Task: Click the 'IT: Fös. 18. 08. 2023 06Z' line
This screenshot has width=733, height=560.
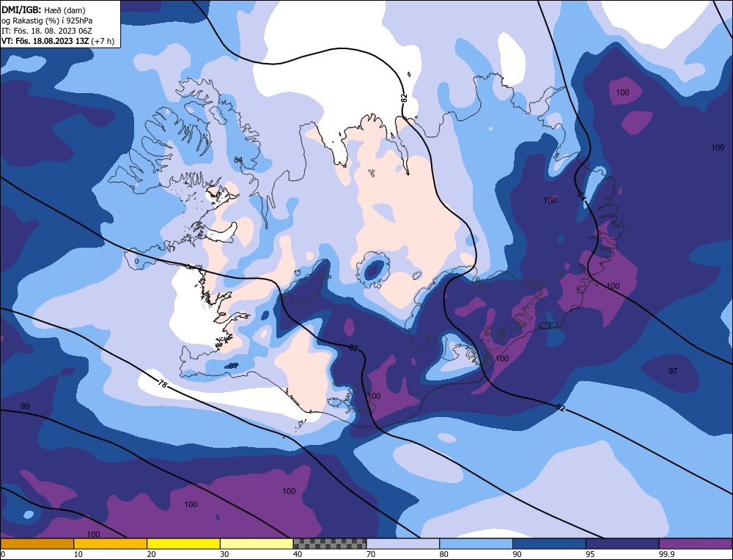Action: tap(47, 31)
